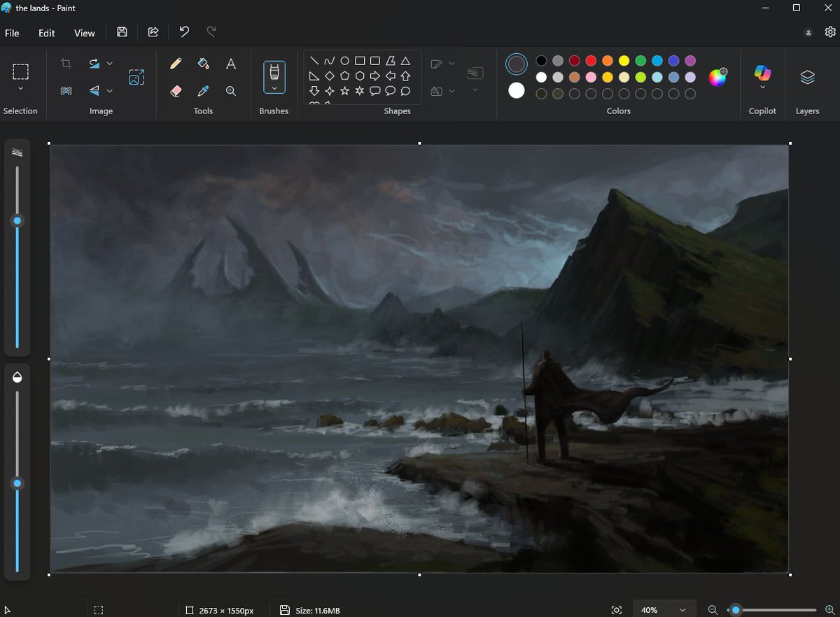Pick the Eraser tool
Screen dimensions: 840x617
(x=176, y=91)
